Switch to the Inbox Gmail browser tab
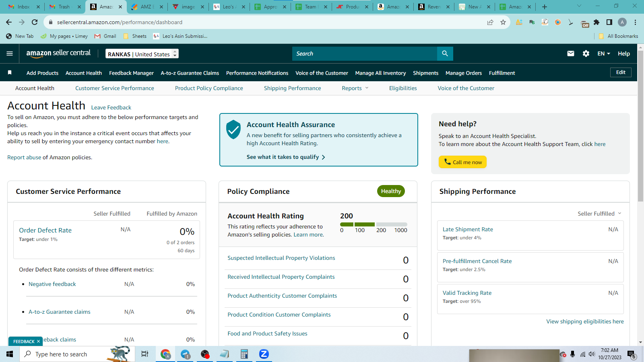The height and width of the screenshot is (362, 644). (24, 6)
